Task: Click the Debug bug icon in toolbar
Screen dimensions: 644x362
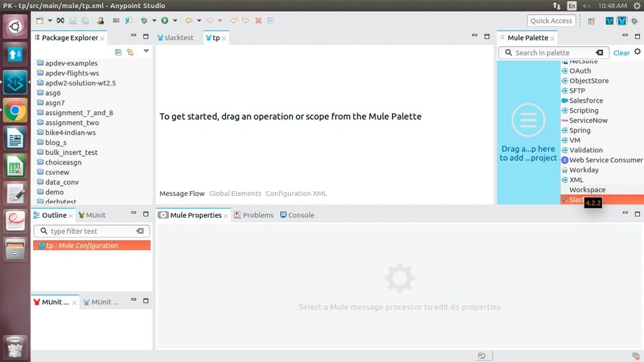Action: point(144,21)
